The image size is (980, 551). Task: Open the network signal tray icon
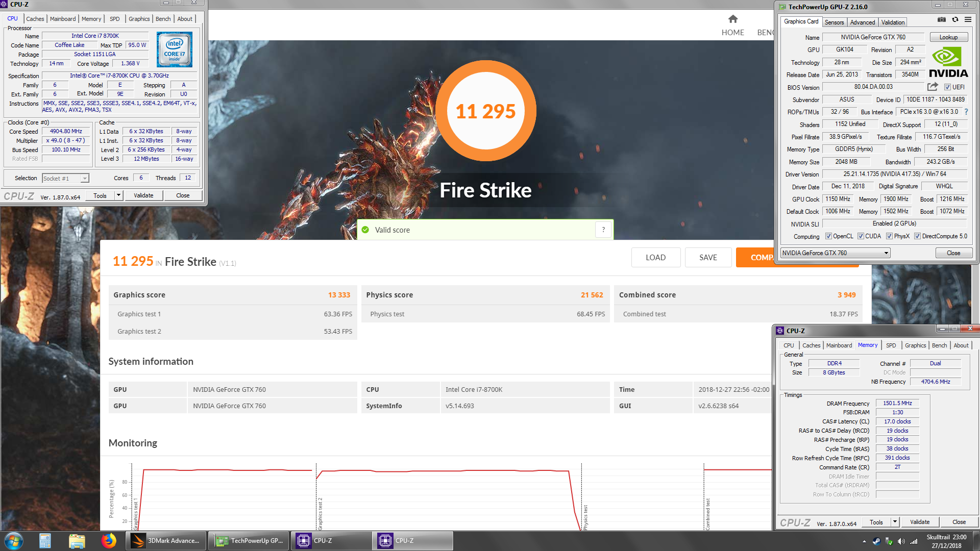tap(914, 541)
